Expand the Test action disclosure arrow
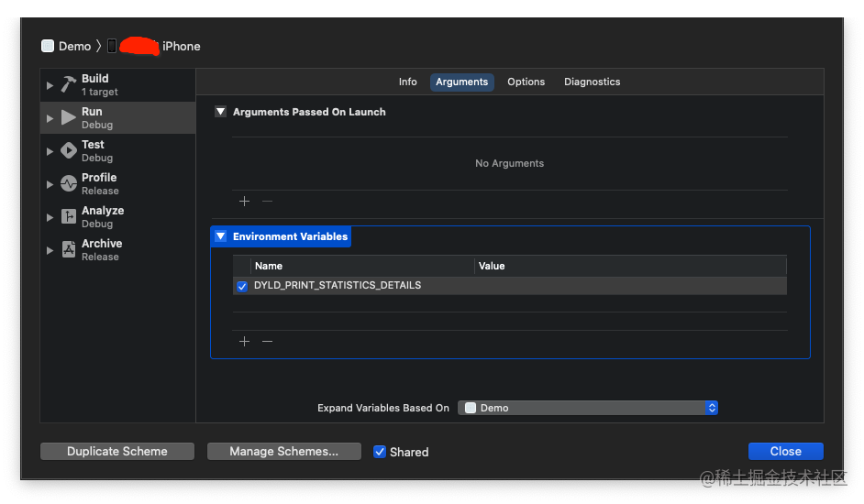 pos(50,151)
